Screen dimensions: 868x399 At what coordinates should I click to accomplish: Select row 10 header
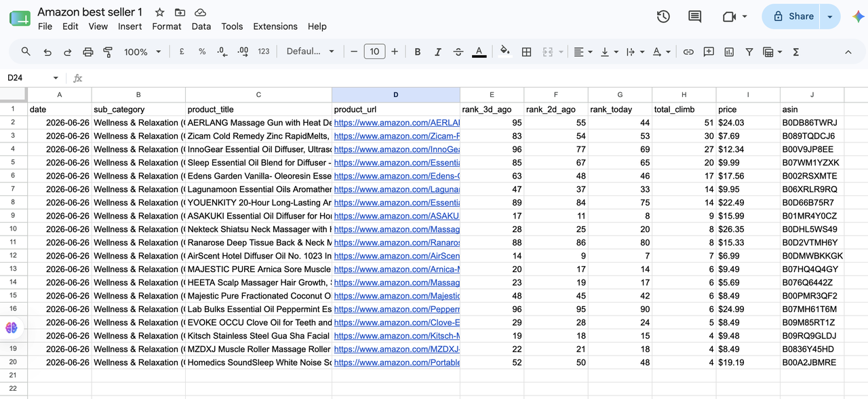click(x=13, y=229)
